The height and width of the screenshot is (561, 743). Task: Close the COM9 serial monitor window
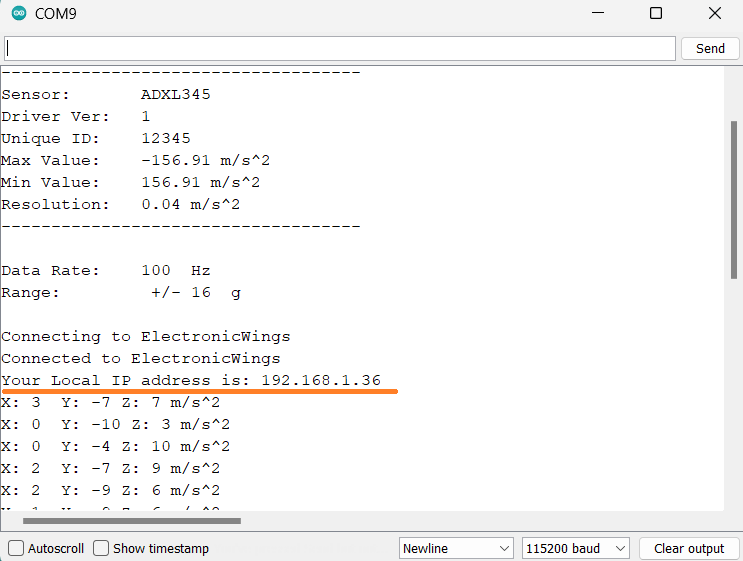click(715, 13)
